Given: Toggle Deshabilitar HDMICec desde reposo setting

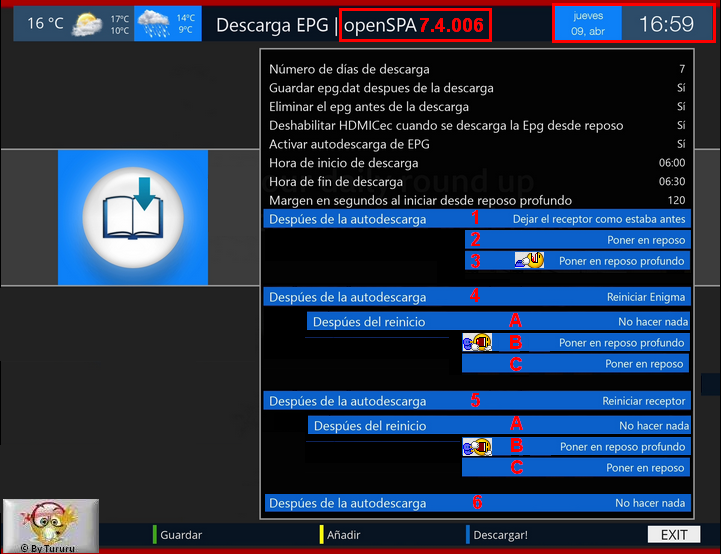Looking at the screenshot, I should (477, 126).
